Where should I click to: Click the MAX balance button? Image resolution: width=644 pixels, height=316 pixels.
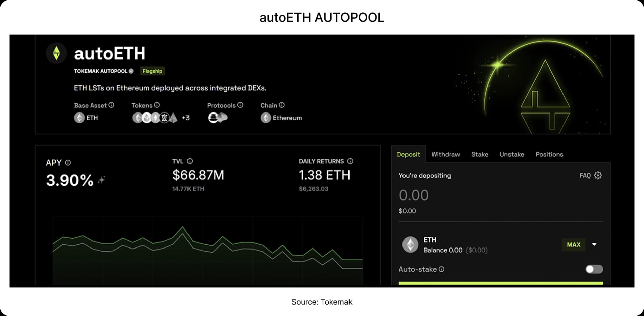click(574, 244)
